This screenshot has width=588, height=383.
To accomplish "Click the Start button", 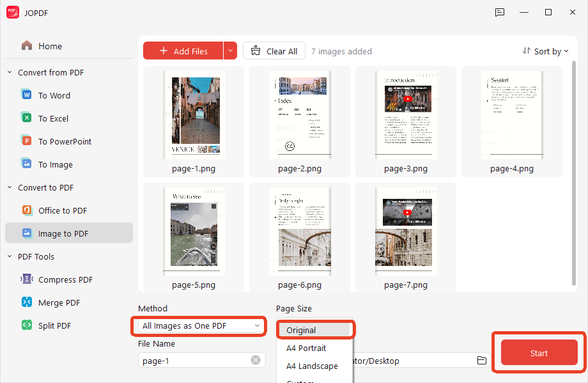I will pyautogui.click(x=539, y=352).
